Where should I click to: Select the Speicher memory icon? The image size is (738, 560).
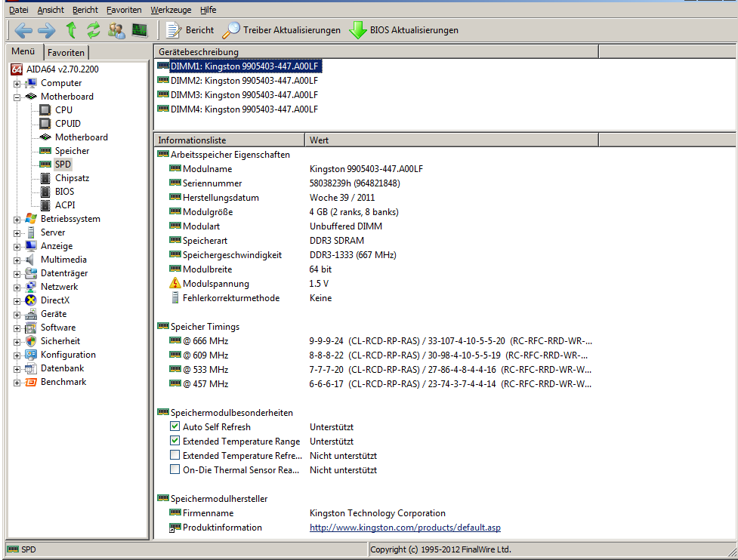[x=45, y=151]
